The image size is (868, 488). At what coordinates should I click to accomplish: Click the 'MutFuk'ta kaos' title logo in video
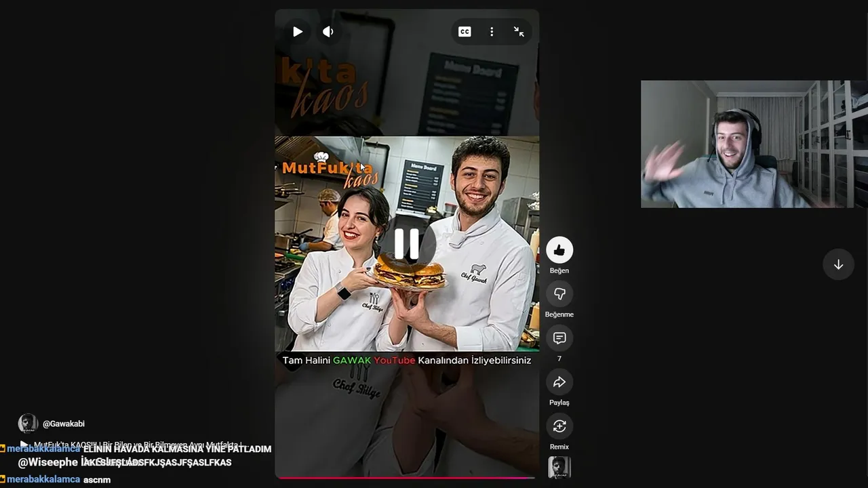330,171
